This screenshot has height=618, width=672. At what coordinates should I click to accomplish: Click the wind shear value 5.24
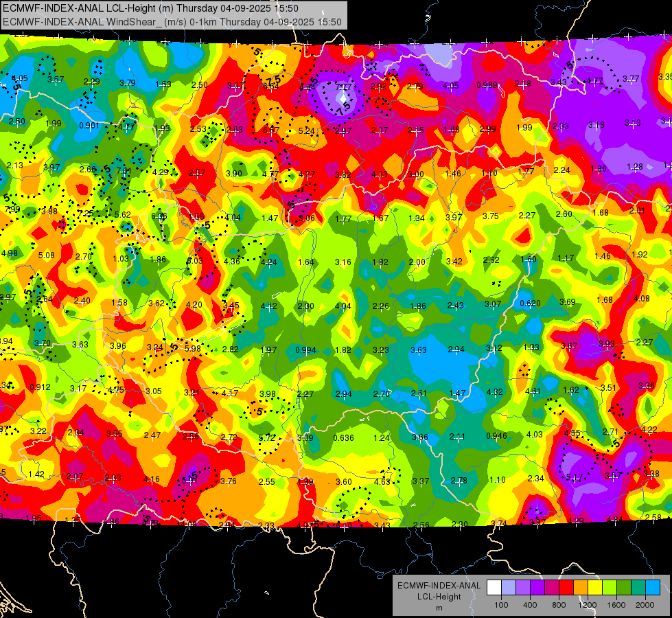coord(307,130)
